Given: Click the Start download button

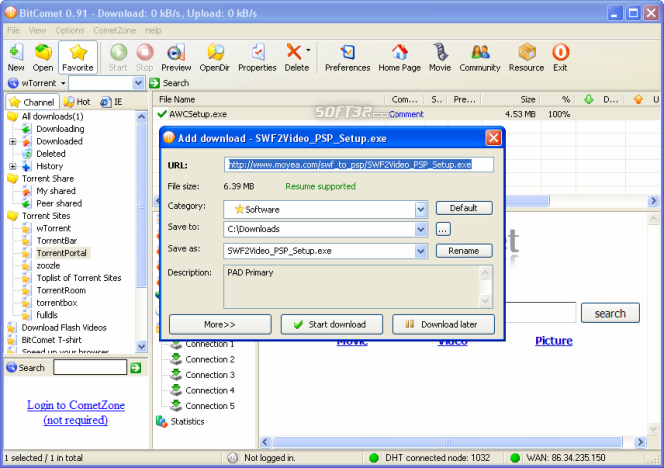Looking at the screenshot, I should [x=332, y=324].
